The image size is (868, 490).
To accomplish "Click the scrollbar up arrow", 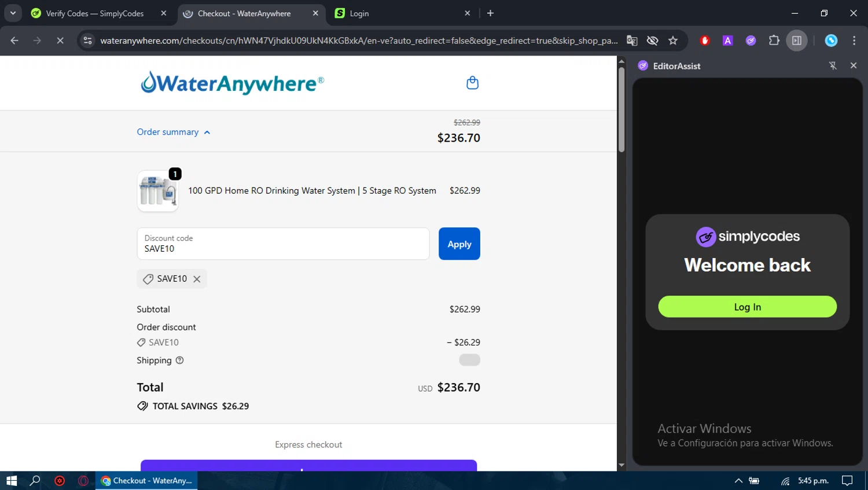I will click(x=621, y=61).
